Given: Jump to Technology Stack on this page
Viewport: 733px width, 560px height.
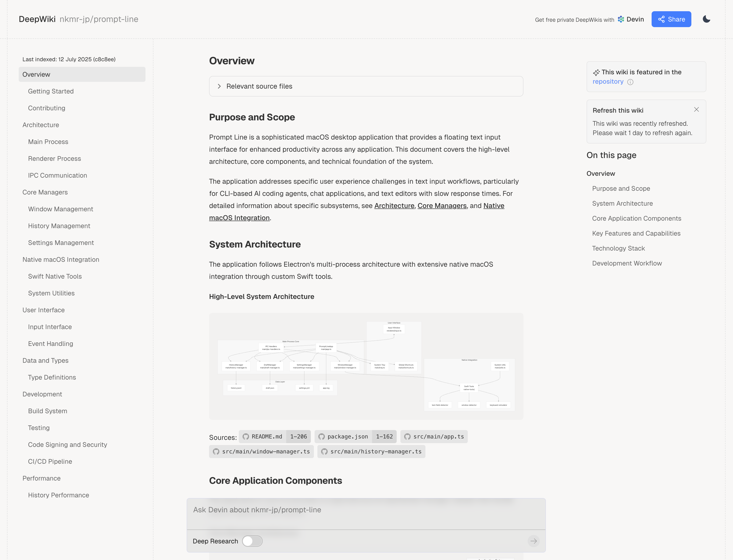Looking at the screenshot, I should (x=618, y=248).
